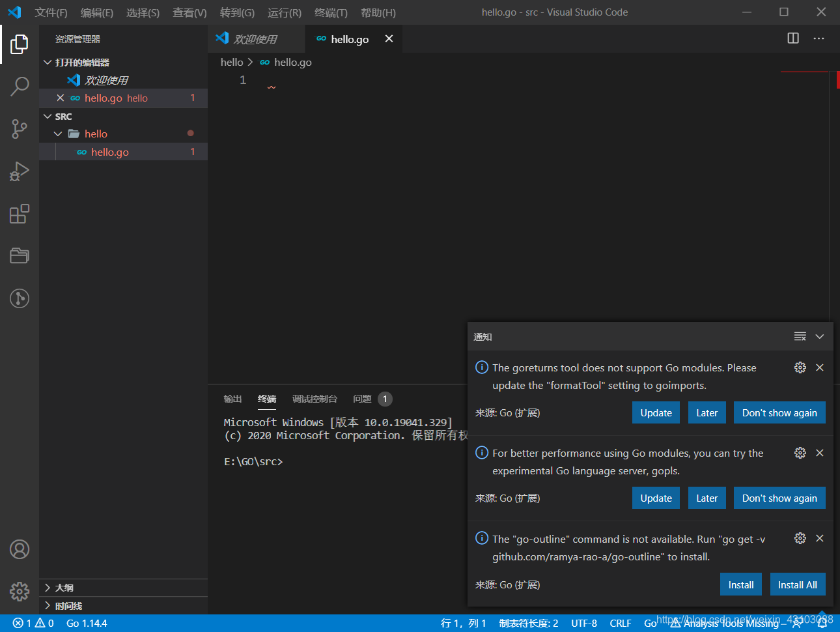840x632 pixels.
Task: Open the 运行(R) menu
Action: coord(284,12)
